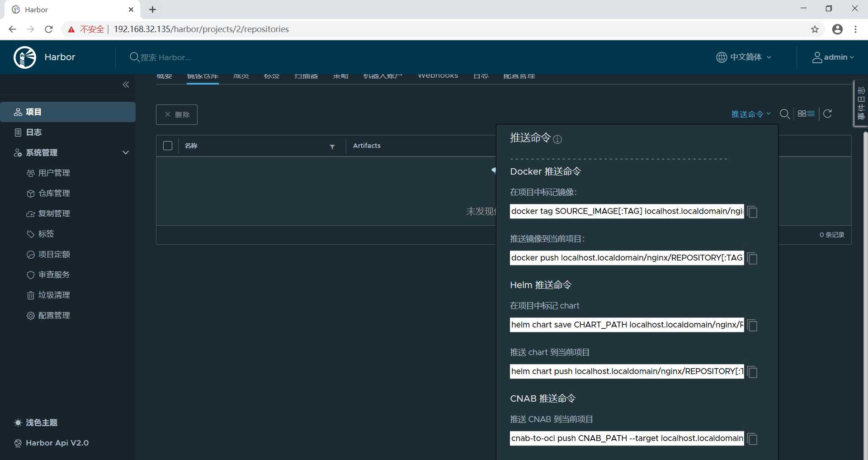Copy the docker push command
Screen dimensions: 868x460
[752, 258]
